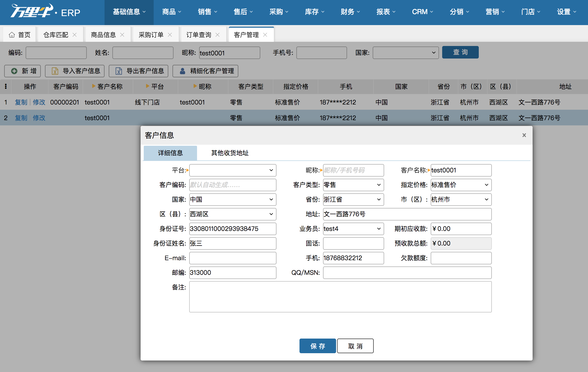The height and width of the screenshot is (372, 588).
Task: Click the import Excel icon for 导入客户信息
Action: pyautogui.click(x=55, y=71)
